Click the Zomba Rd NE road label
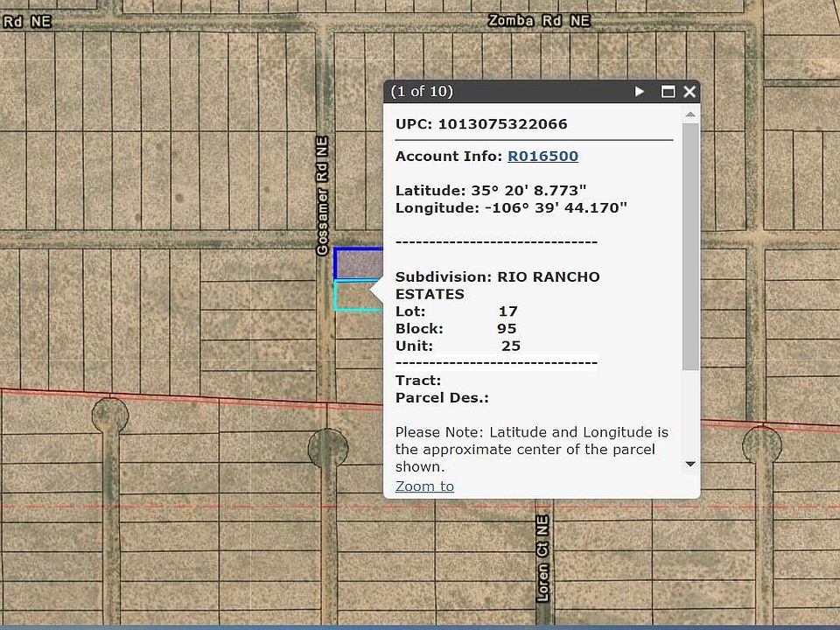840x630 pixels. tap(538, 20)
